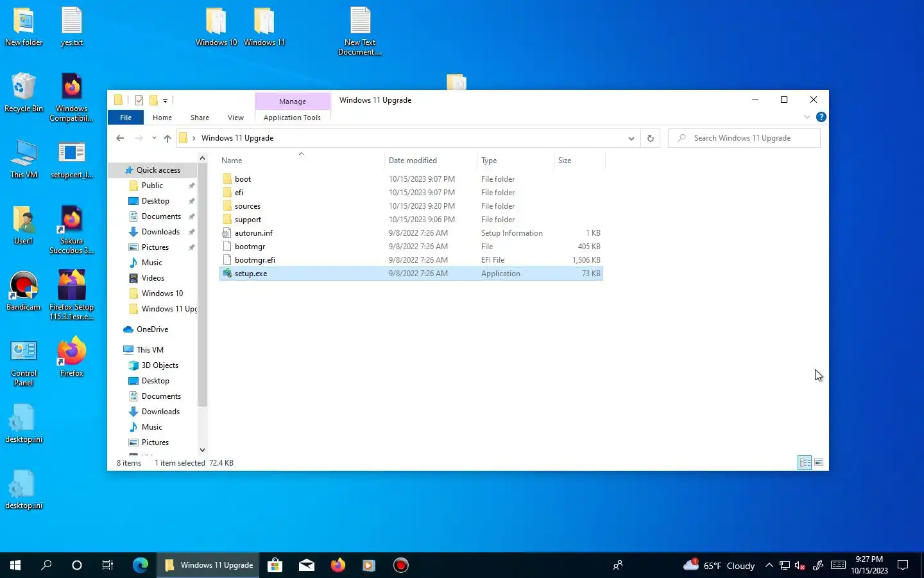924x578 pixels.
Task: Select the Recycle Bin desktop icon
Action: tap(24, 93)
